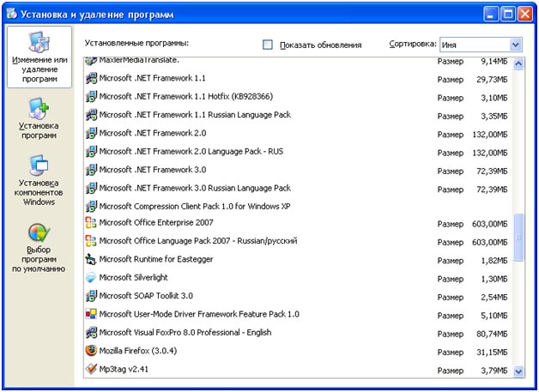Click the vertical scrollbar thumb
Screen dimensions: 539x392
pos(518,237)
